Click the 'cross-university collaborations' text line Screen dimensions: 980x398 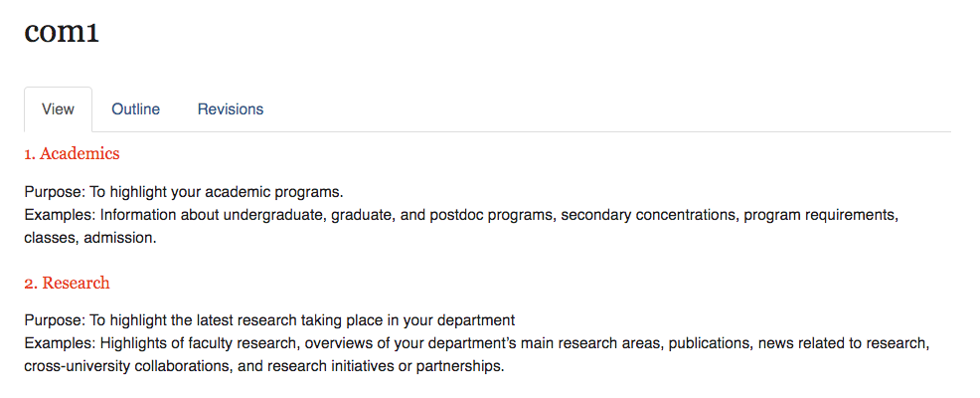tap(263, 367)
